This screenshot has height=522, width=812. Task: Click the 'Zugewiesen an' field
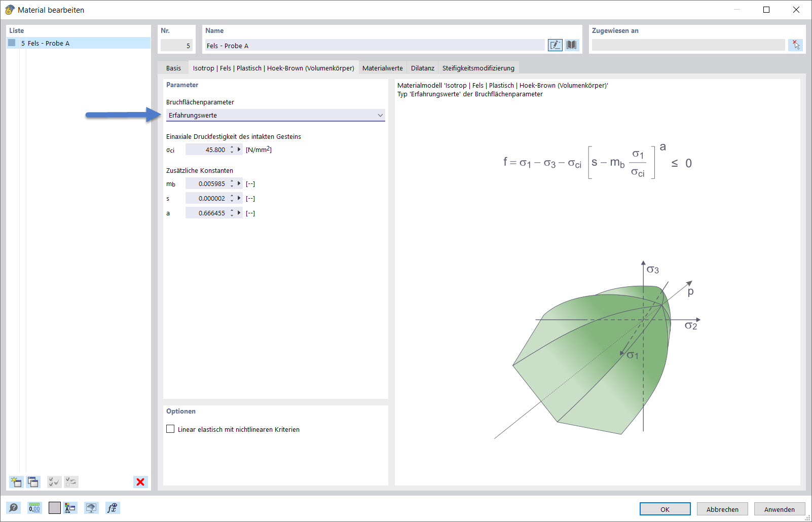pyautogui.click(x=688, y=45)
